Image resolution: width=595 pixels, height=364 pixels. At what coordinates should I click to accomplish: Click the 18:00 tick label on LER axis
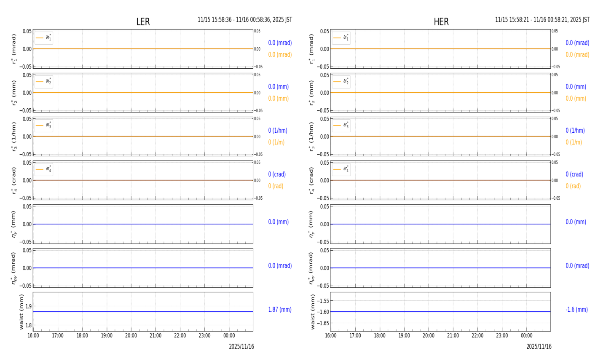[82, 336]
